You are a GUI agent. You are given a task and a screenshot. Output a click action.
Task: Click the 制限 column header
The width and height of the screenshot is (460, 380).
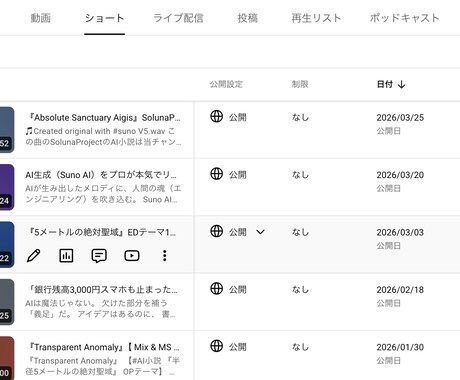click(x=300, y=84)
